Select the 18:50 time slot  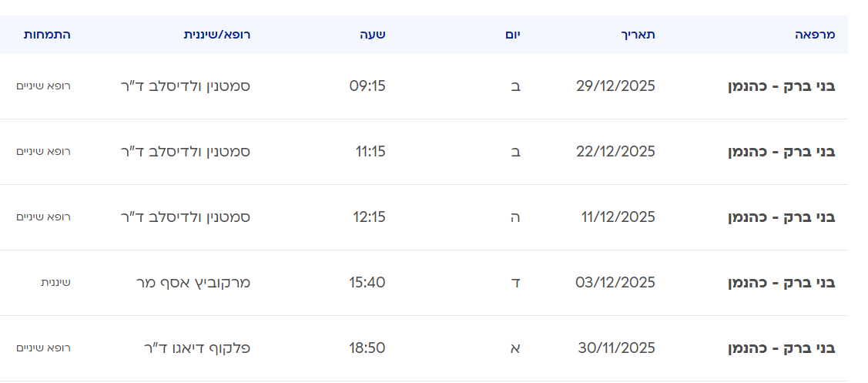click(x=367, y=348)
